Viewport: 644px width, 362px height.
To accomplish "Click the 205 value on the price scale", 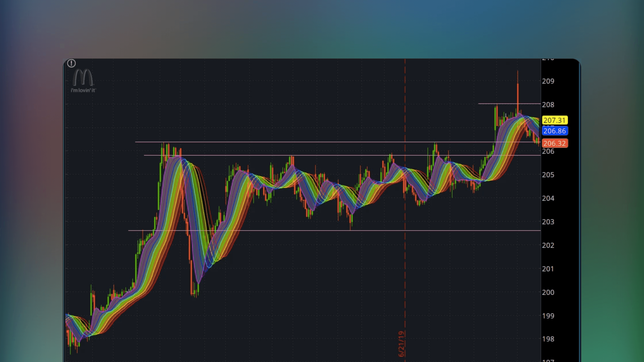I will [548, 175].
